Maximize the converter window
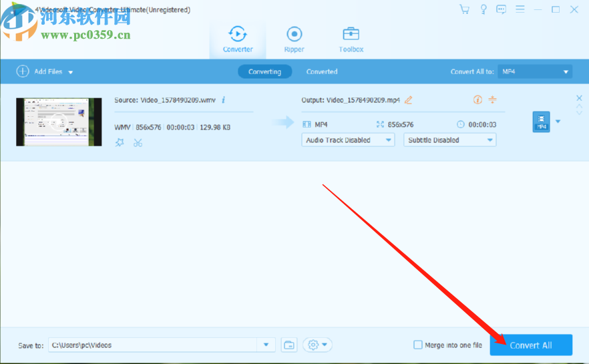 556,9
